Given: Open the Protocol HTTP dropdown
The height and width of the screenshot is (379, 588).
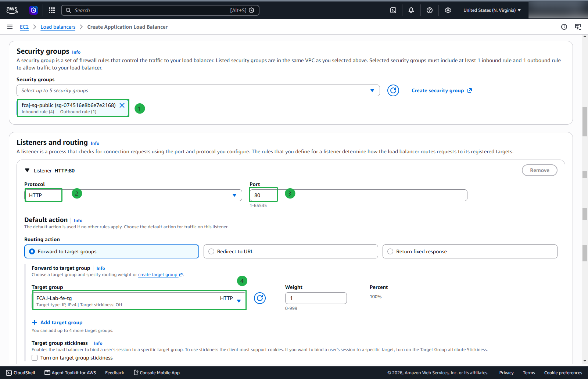Looking at the screenshot, I should [x=133, y=195].
